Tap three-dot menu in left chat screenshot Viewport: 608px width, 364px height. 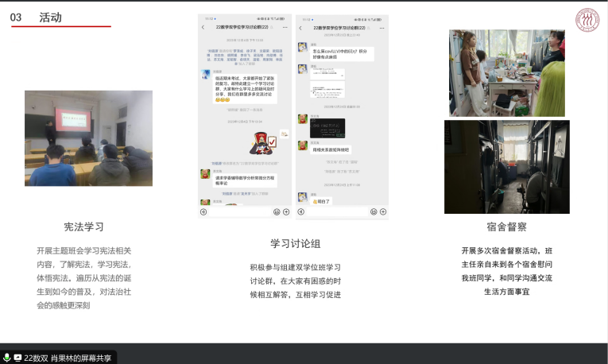point(286,27)
